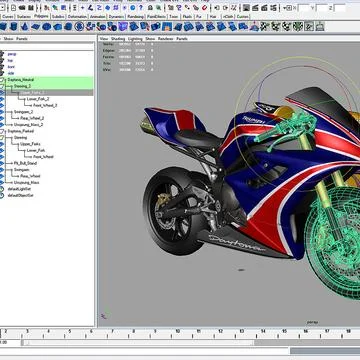The image size is (360, 360).
Task: Toggle snap to view planes magnet
Action: point(196,7)
